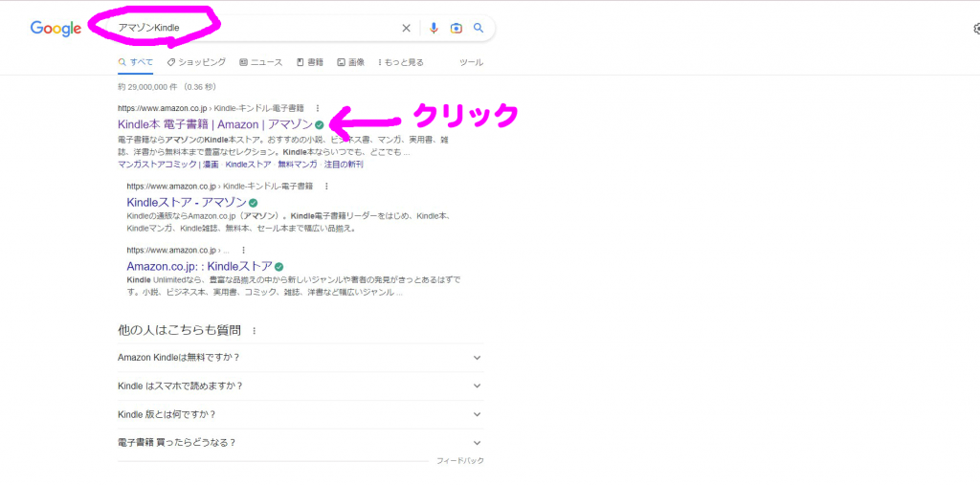Click the Google logo
Screen dimensions: 980x485
click(x=56, y=28)
